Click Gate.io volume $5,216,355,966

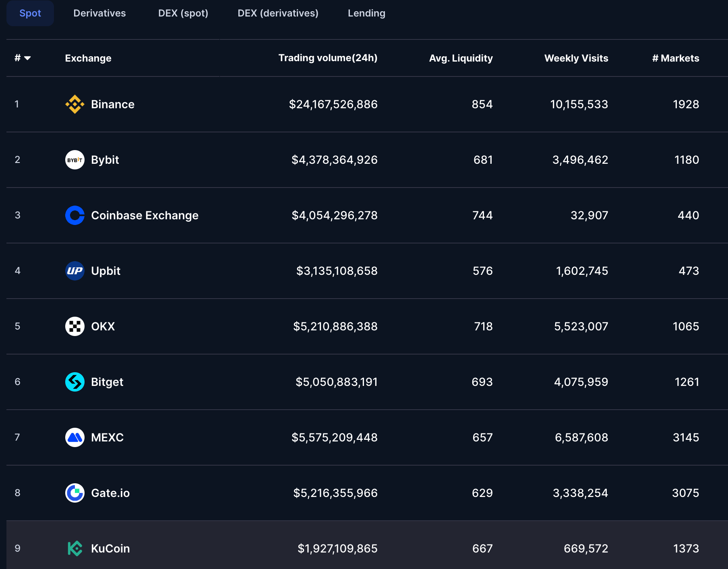[x=335, y=493]
